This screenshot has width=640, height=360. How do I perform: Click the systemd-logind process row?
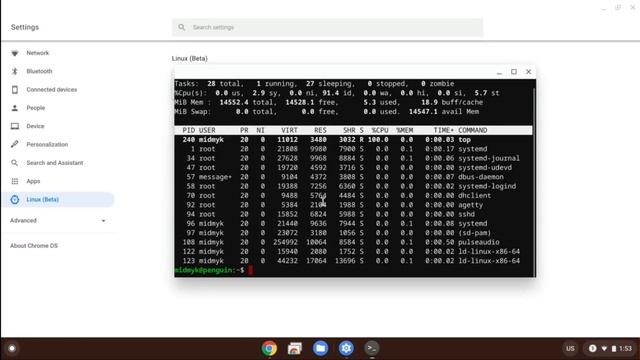click(x=353, y=187)
